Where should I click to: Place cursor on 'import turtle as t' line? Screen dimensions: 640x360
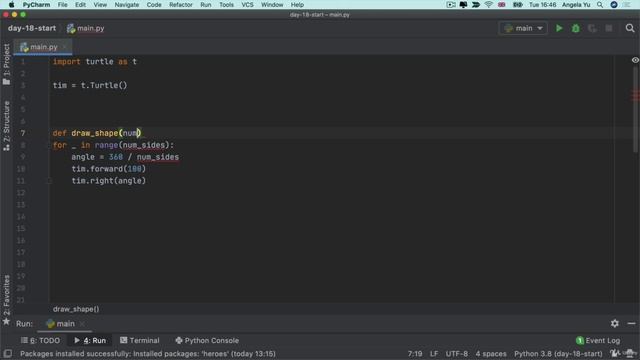point(95,62)
